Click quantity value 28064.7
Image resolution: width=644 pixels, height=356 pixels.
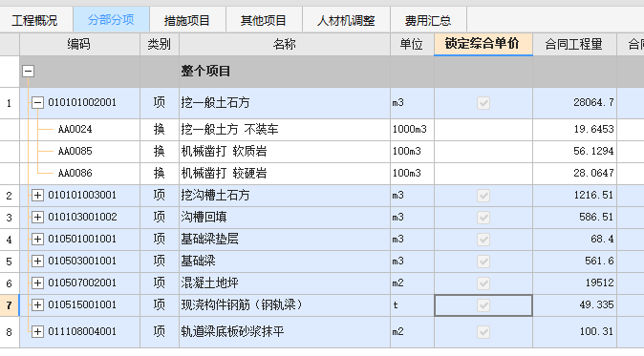tap(593, 102)
